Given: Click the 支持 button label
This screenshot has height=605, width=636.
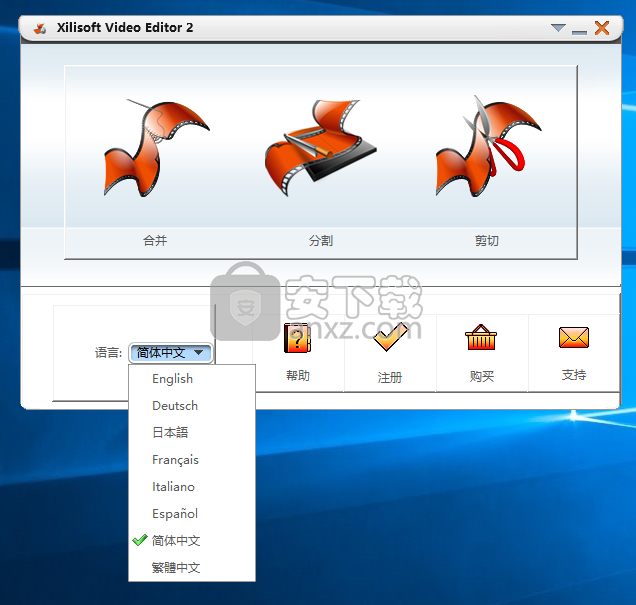Looking at the screenshot, I should click(x=574, y=375).
